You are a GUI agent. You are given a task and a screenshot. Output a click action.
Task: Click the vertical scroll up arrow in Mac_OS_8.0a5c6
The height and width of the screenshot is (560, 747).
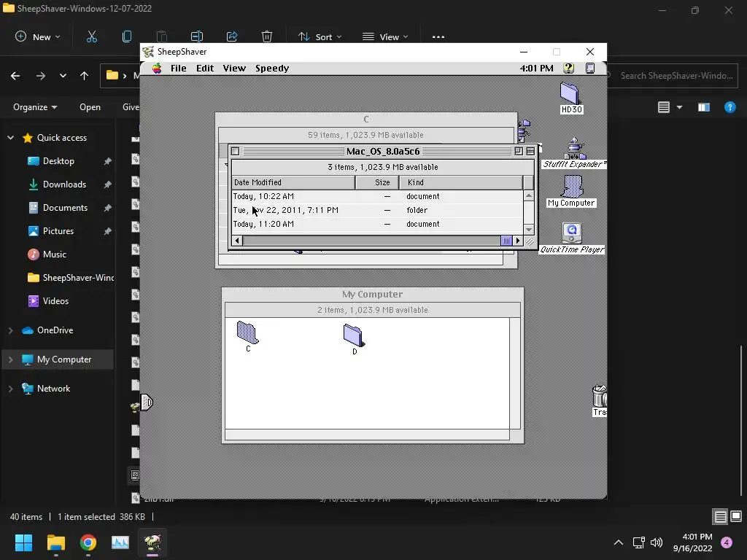(x=529, y=195)
